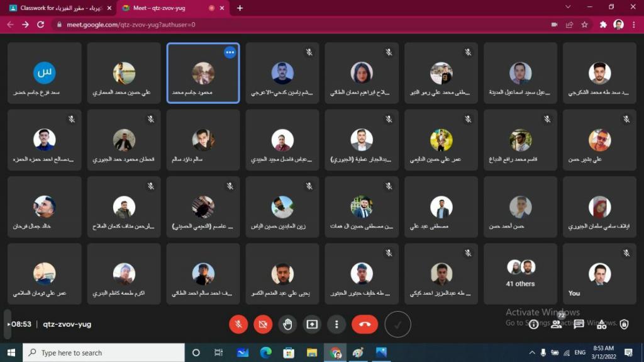Open the host controls lock icon
Image resolution: width=644 pixels, height=362 pixels.
(624, 324)
